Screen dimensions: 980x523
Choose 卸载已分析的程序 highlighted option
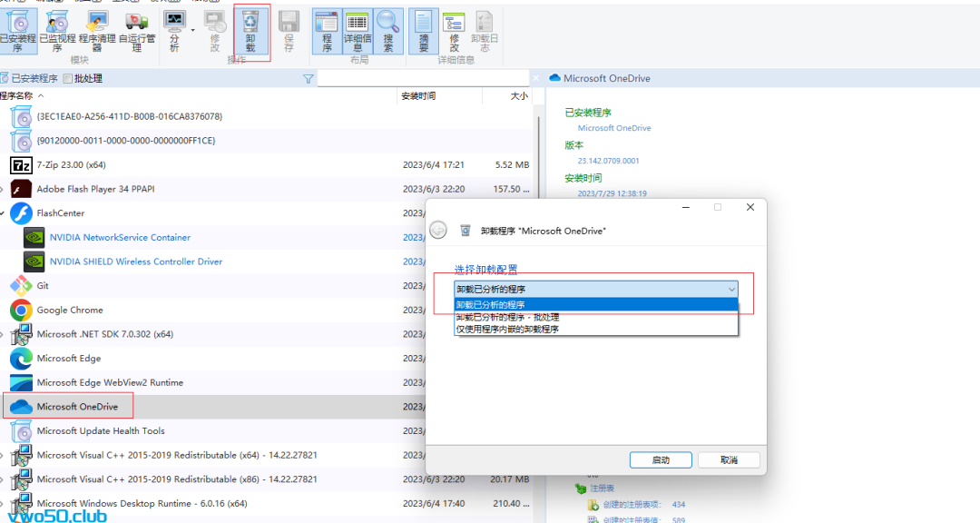pyautogui.click(x=595, y=305)
